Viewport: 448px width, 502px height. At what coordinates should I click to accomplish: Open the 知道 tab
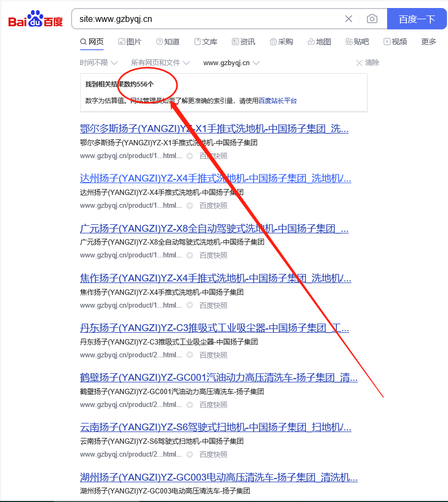[x=168, y=42]
